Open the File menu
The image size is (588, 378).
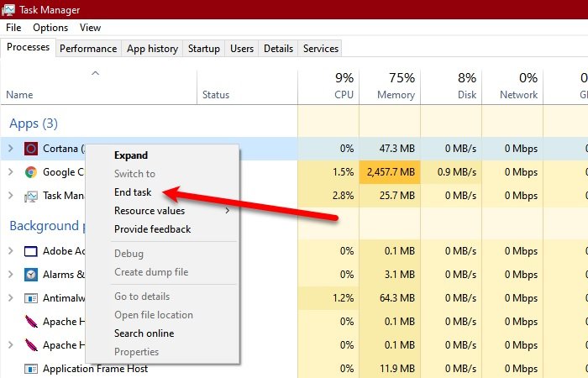(x=13, y=28)
